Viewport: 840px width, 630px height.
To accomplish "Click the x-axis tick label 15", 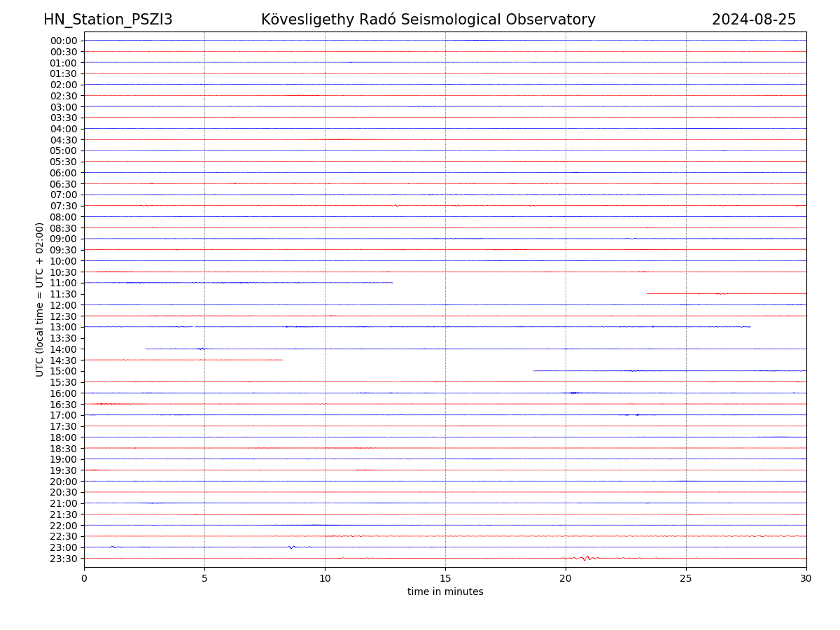I will click(445, 578).
